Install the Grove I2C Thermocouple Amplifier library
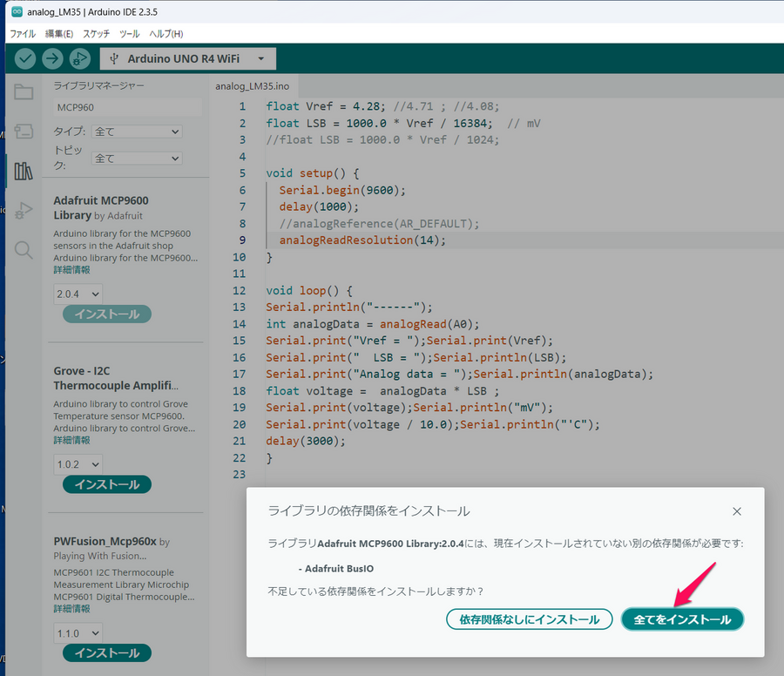Image resolution: width=784 pixels, height=676 pixels. coord(107,484)
